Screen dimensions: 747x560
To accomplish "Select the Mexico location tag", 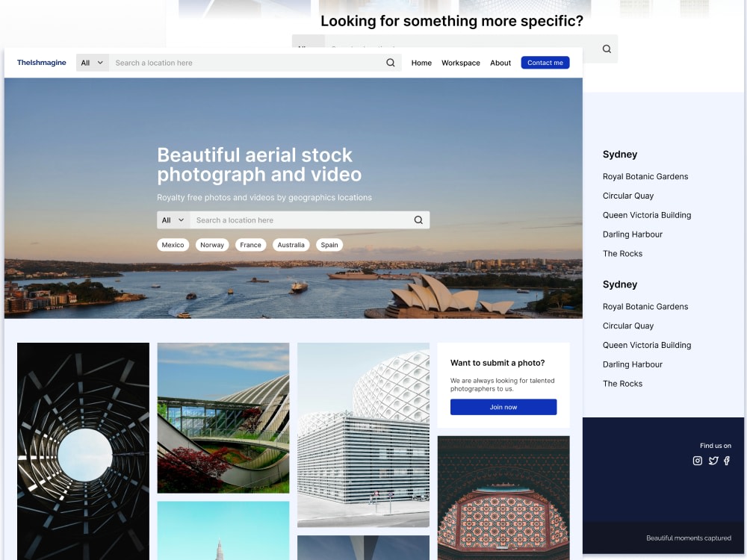I will [x=173, y=245].
